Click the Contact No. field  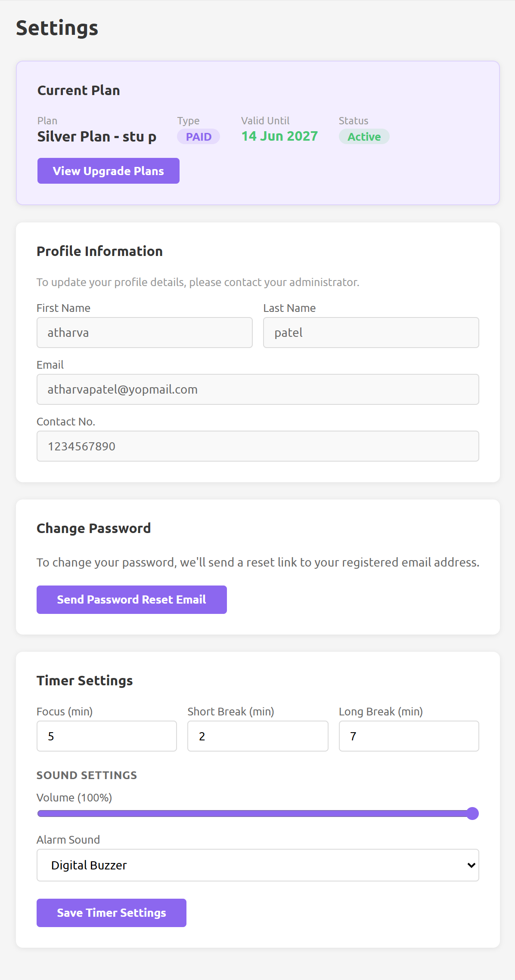tap(257, 446)
